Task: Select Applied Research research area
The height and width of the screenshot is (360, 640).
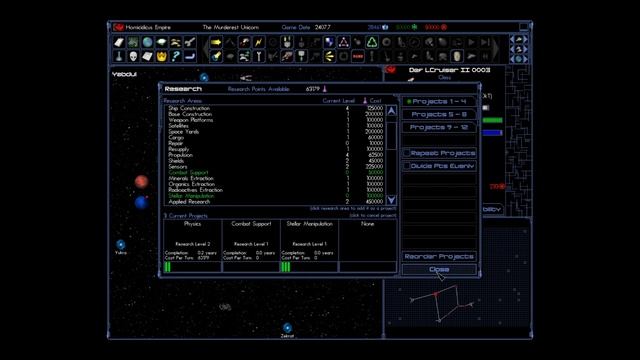Action: click(276, 202)
